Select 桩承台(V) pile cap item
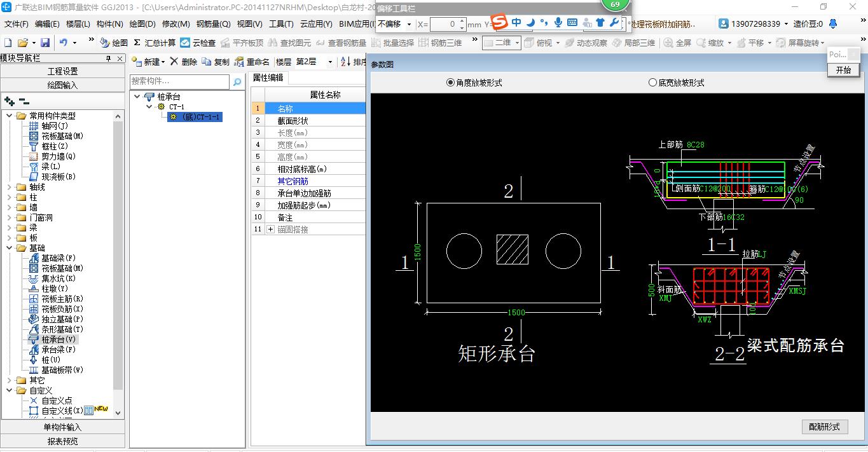 pos(52,339)
